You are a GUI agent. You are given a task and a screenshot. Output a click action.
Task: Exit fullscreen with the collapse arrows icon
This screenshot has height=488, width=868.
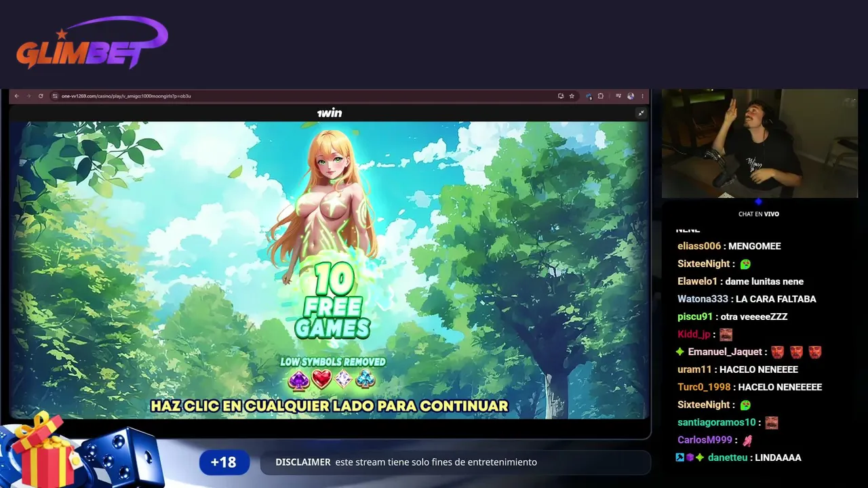tap(641, 113)
